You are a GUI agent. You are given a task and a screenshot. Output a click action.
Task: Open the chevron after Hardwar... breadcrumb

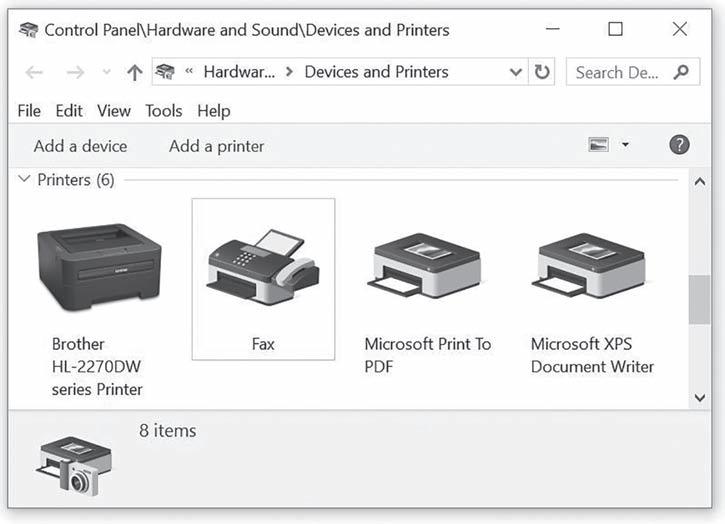tap(289, 72)
